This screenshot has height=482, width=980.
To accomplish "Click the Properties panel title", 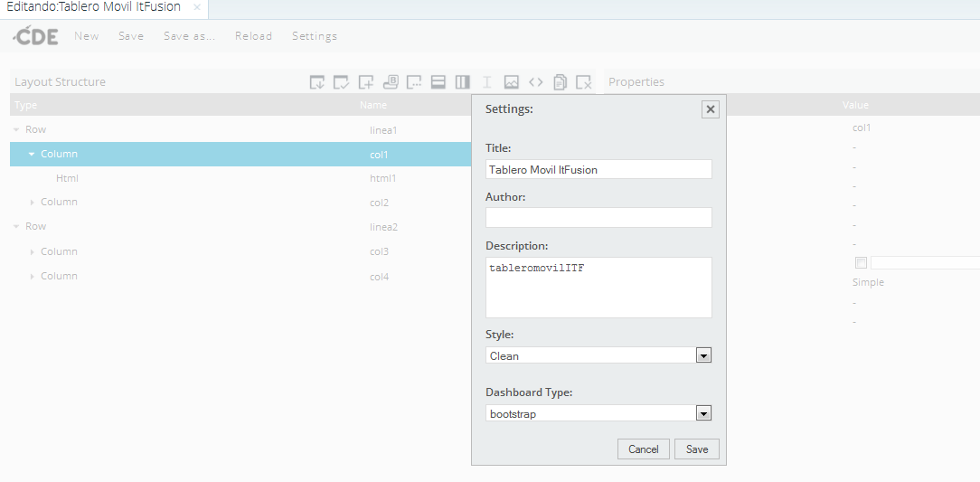I will pyautogui.click(x=636, y=82).
